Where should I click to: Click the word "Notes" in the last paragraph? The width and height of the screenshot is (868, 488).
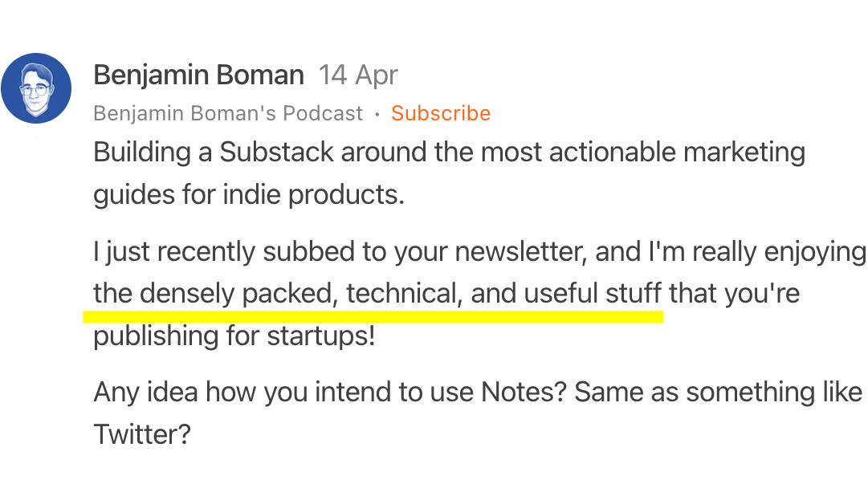pos(523,392)
